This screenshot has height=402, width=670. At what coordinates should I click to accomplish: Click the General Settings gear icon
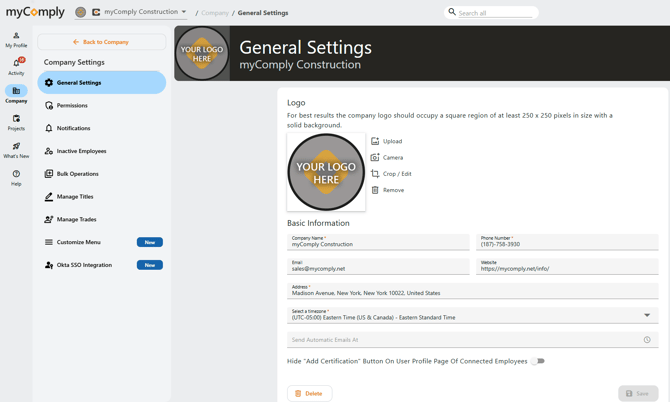click(49, 82)
